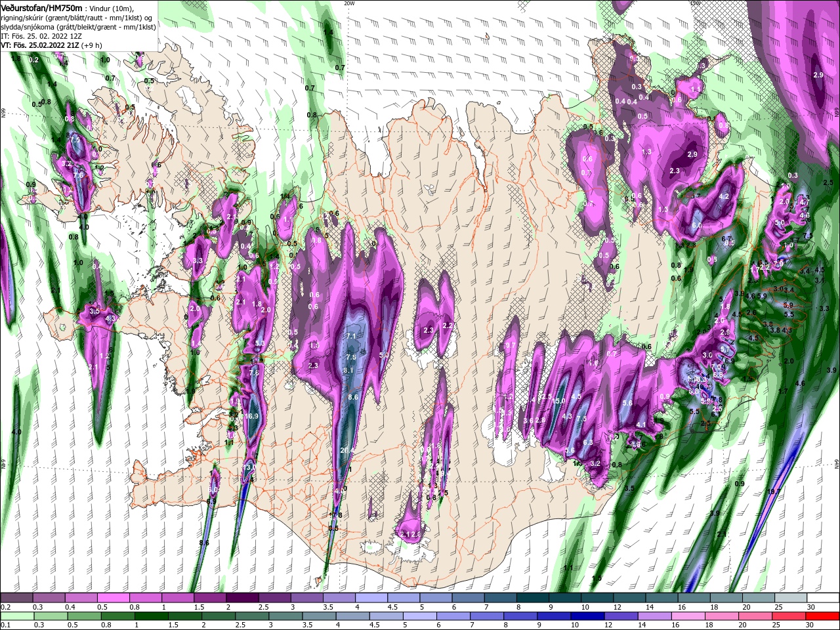Click the 'VT: Fös. 25.02.2022 21Z' valid time
Screen dimensions: 840x630
pyautogui.click(x=41, y=45)
